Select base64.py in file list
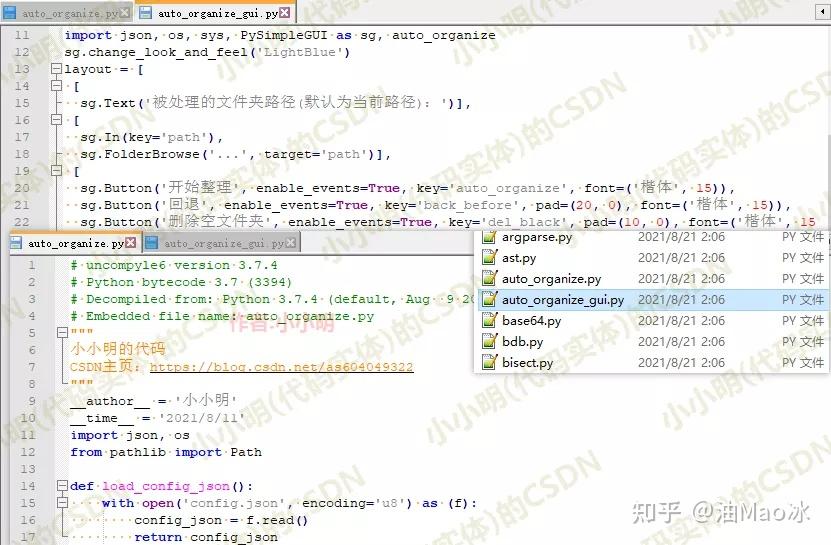This screenshot has height=545, width=831. (651, 321)
